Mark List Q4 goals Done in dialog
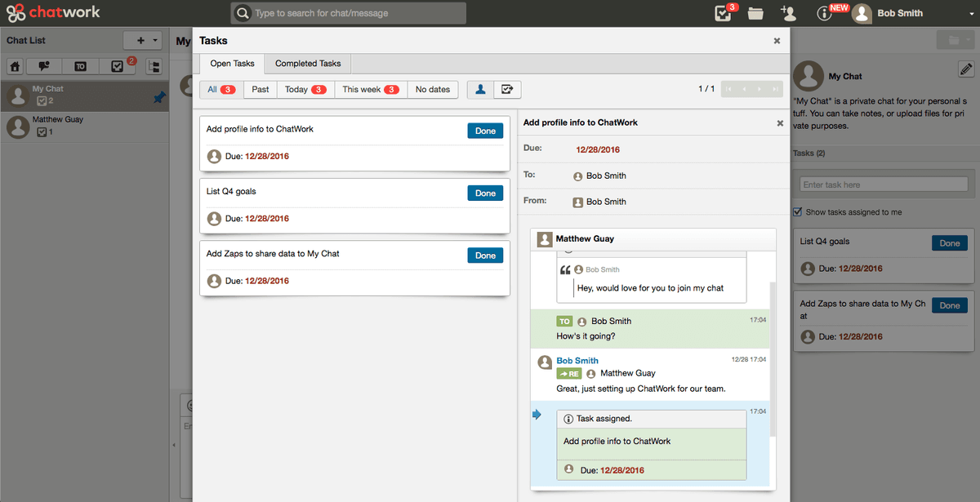 pos(485,193)
